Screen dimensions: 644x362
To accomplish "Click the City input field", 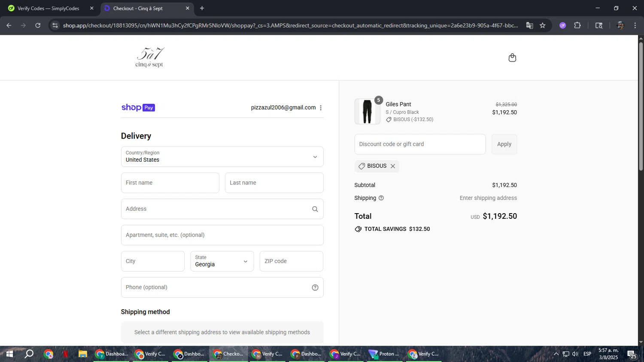I will pyautogui.click(x=153, y=261).
